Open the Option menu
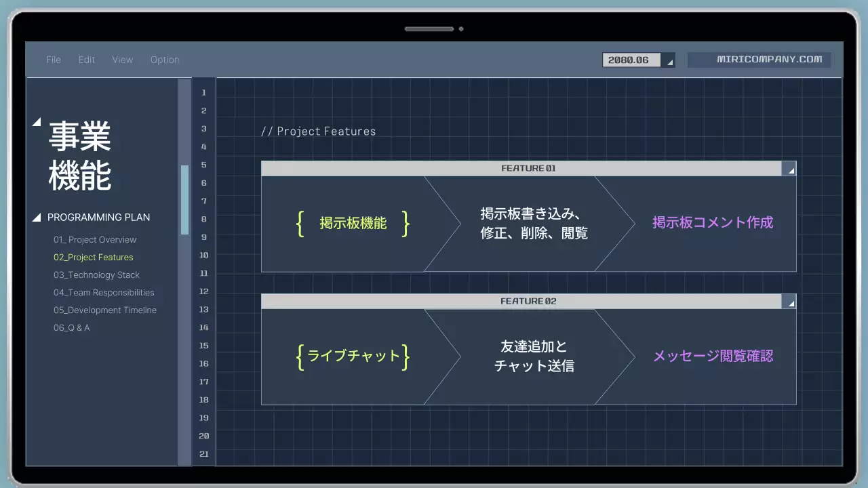 point(165,60)
